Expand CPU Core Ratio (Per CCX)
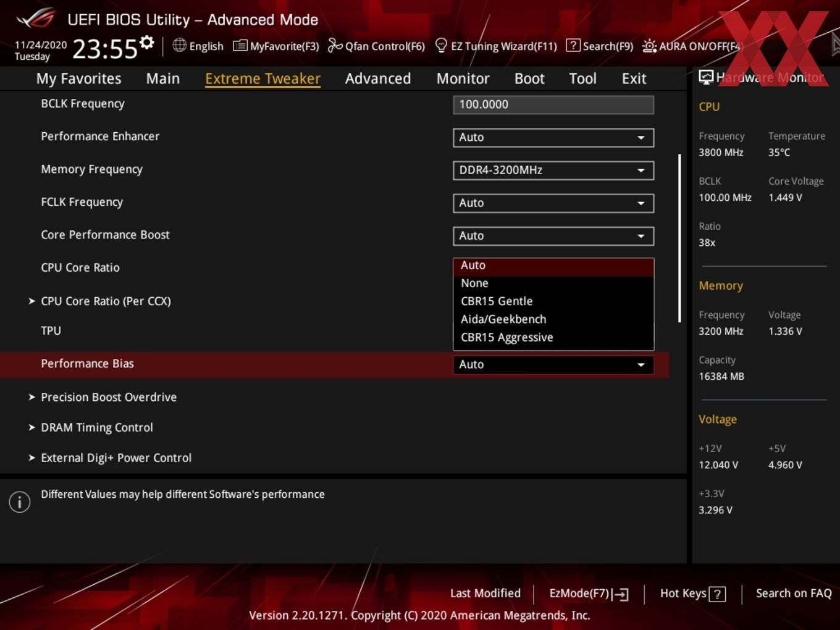The height and width of the screenshot is (630, 840). pos(106,301)
